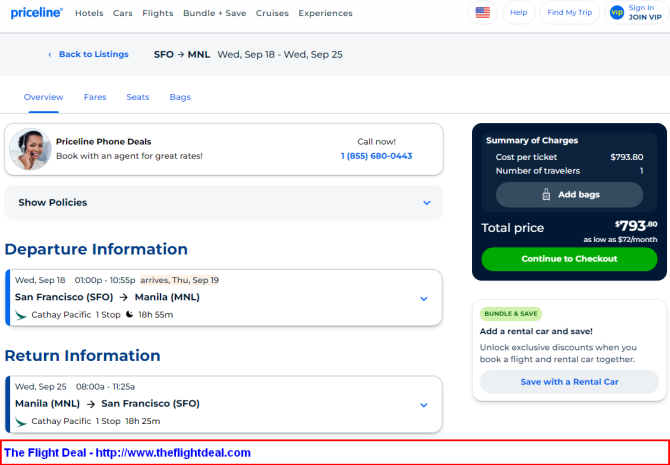The width and height of the screenshot is (670, 465).
Task: Open the Cars menu
Action: tap(123, 13)
